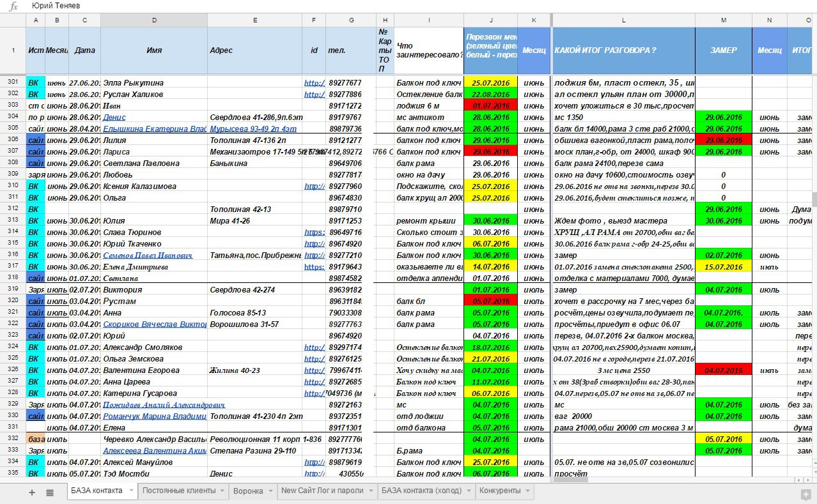Viewport: 817px width, 504px height.
Task: Select column D header
Action: click(x=154, y=20)
